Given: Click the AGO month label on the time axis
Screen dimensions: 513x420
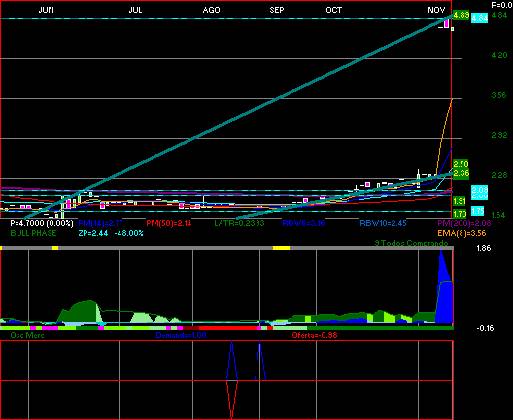Looking at the screenshot, I should click(211, 10).
